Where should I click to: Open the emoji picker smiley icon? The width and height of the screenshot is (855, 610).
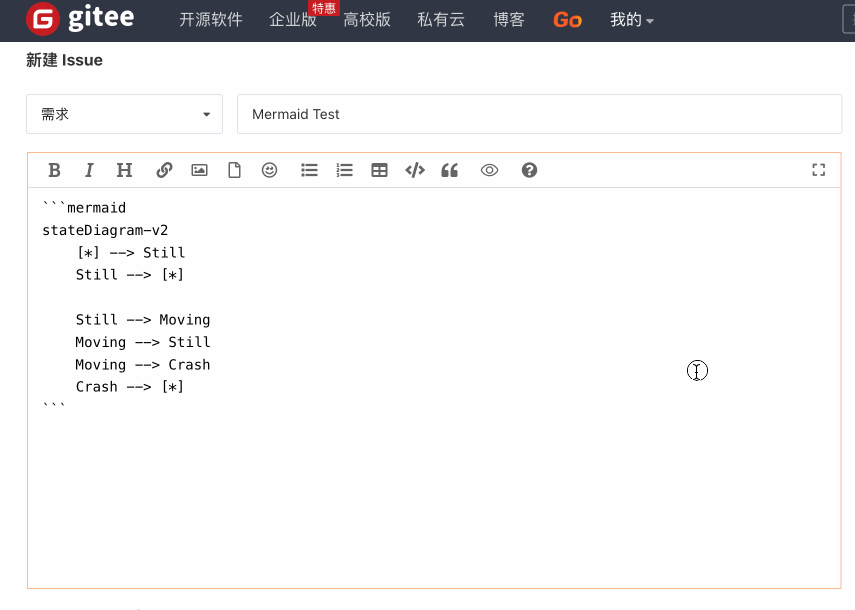click(269, 170)
